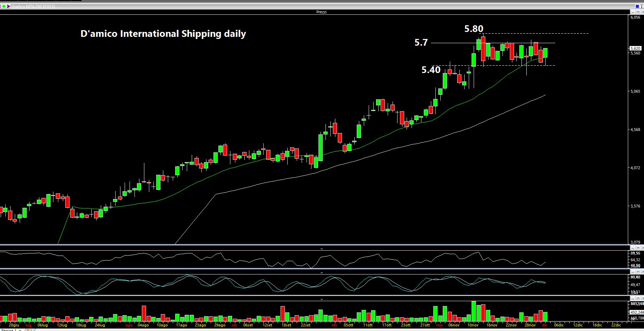Click the 'Grafico MTA.DIS EOD D' title
The image size is (644, 331).
[x=33, y=6]
